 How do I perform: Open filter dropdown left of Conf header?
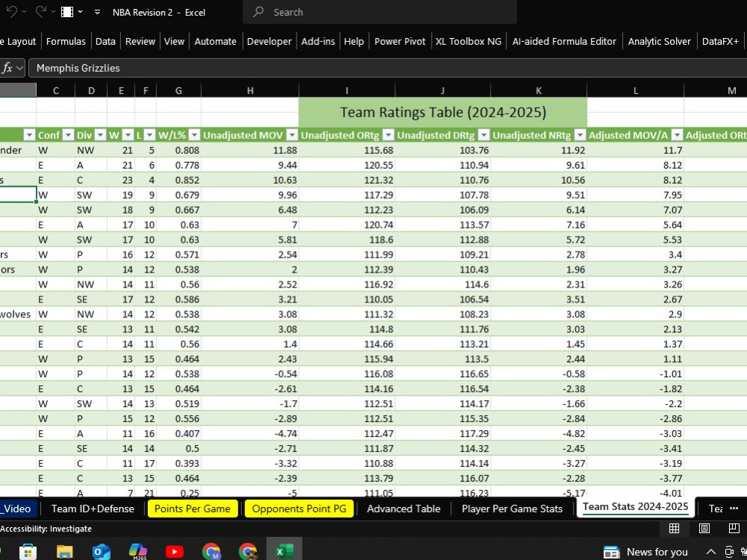click(x=30, y=135)
